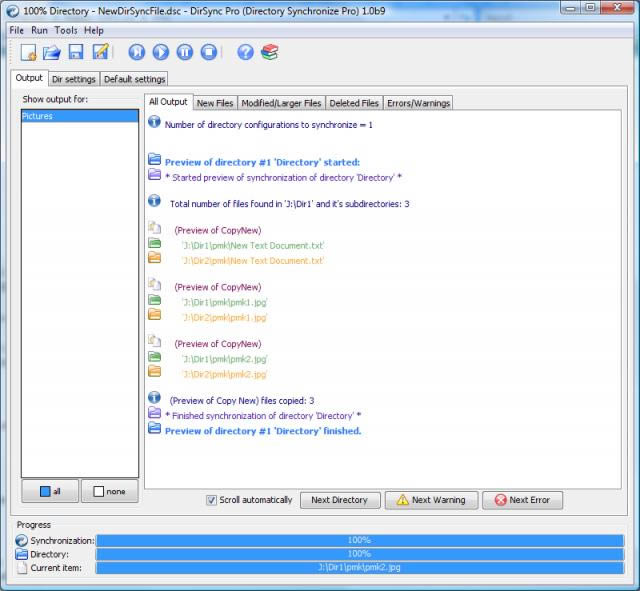The height and width of the screenshot is (591, 640).
Task: Select the Modified/Larger Files tab
Action: click(281, 103)
